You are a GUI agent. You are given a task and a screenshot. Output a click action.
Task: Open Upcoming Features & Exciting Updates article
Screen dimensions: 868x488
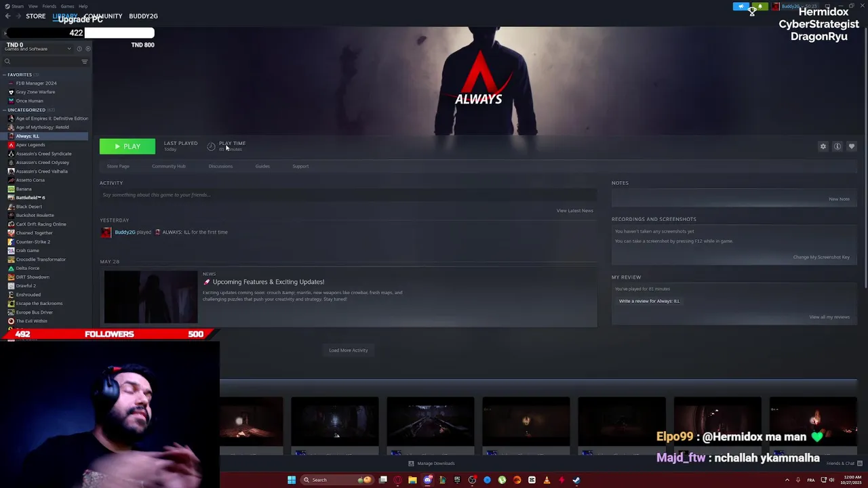(x=268, y=282)
